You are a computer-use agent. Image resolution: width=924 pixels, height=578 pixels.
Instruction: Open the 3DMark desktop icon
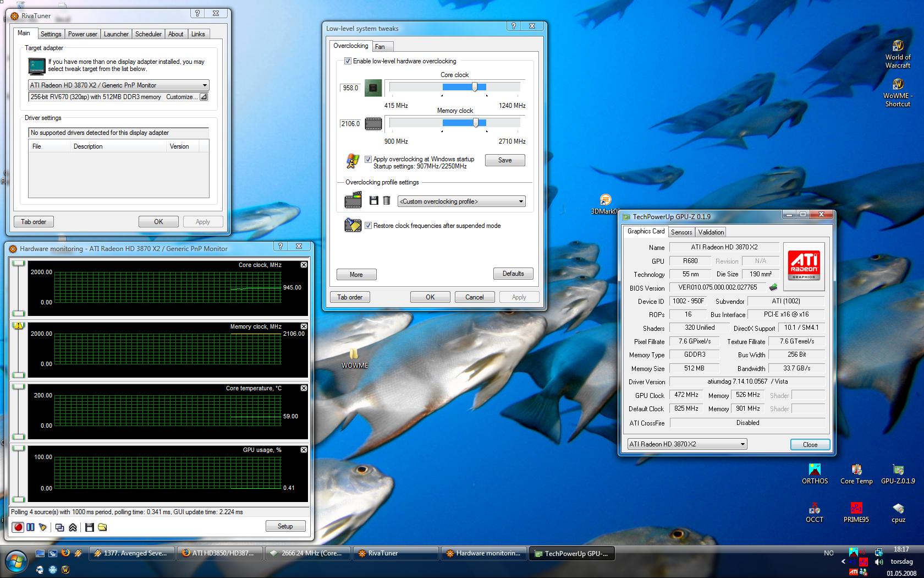pyautogui.click(x=604, y=204)
